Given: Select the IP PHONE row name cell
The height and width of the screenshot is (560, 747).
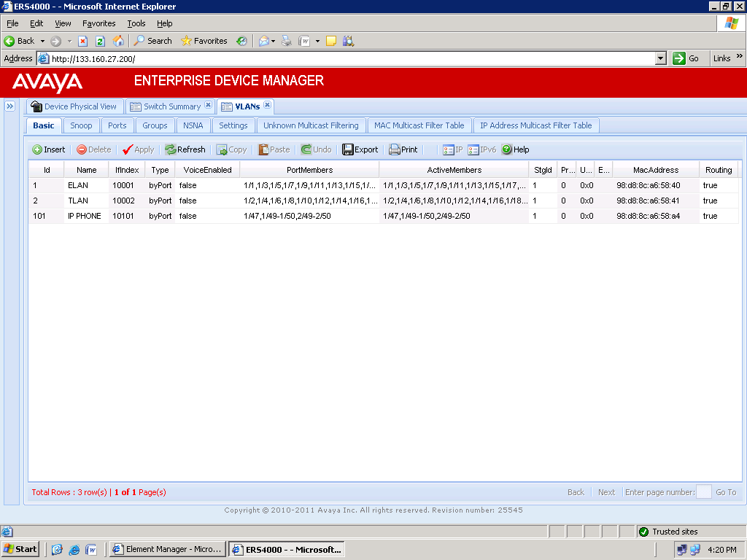Looking at the screenshot, I should pyautogui.click(x=86, y=216).
